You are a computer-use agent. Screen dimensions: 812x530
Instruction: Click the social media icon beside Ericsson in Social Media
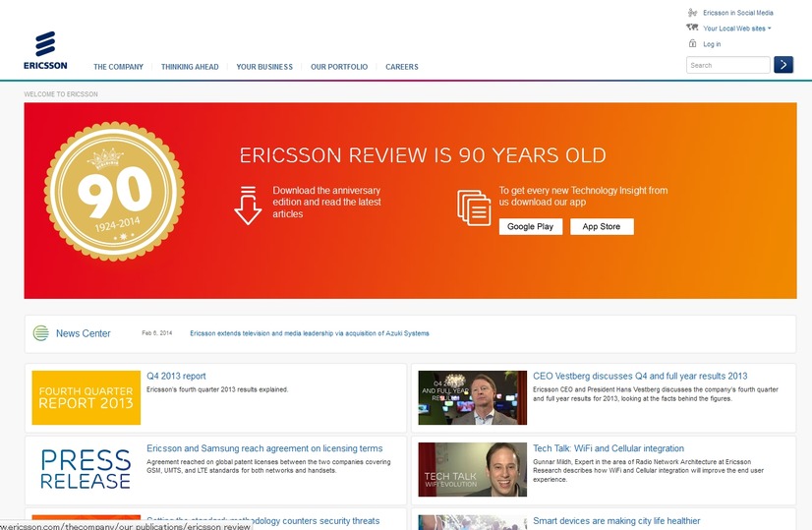[692, 13]
